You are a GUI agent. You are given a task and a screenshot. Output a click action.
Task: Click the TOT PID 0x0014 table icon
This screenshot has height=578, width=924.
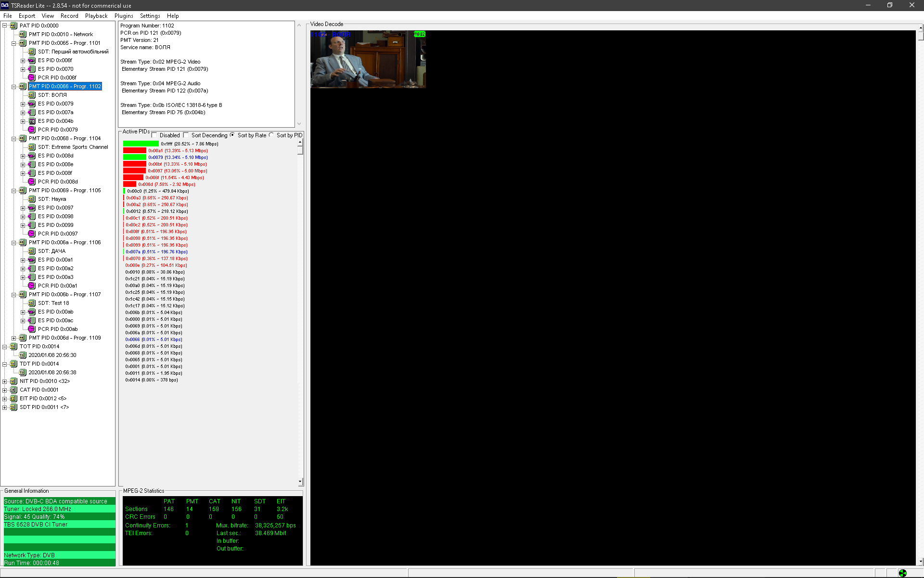click(13, 346)
